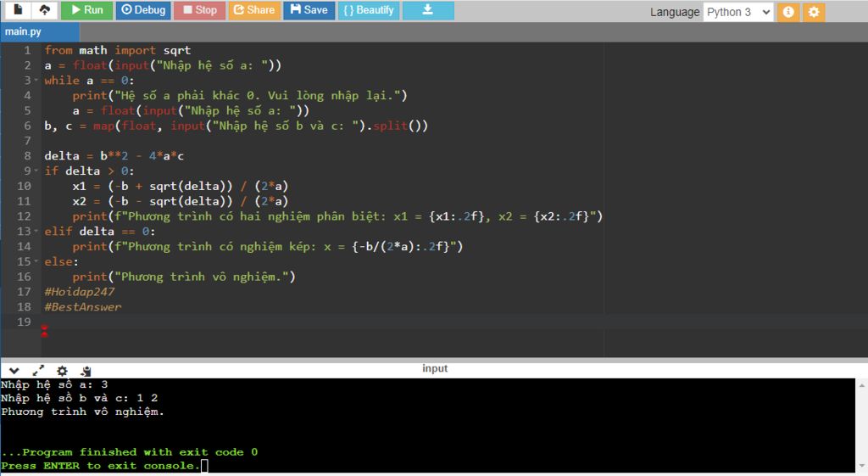Screen dimensions: 868x476
Task: Click console text 'Press ENTER to exit console.'
Action: pos(100,466)
